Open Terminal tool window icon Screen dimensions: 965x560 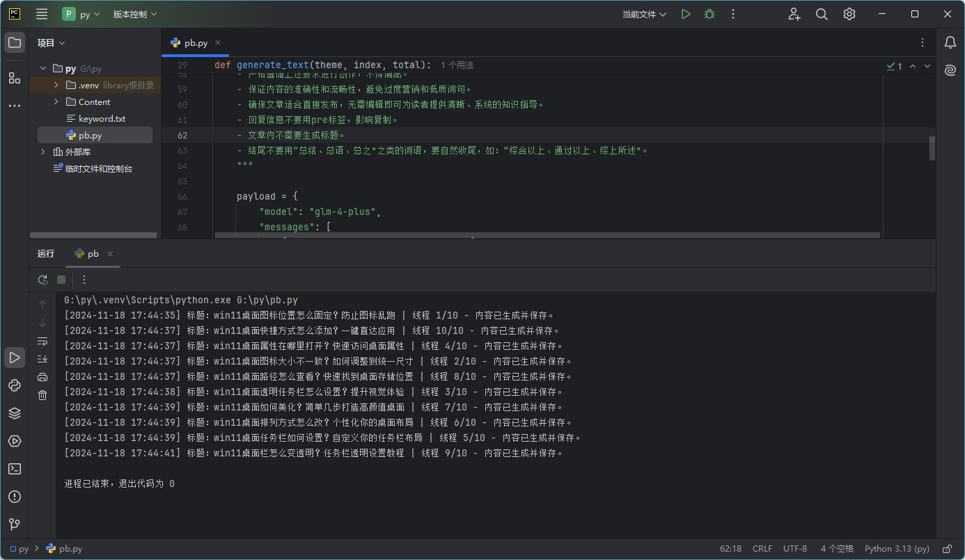pos(15,469)
